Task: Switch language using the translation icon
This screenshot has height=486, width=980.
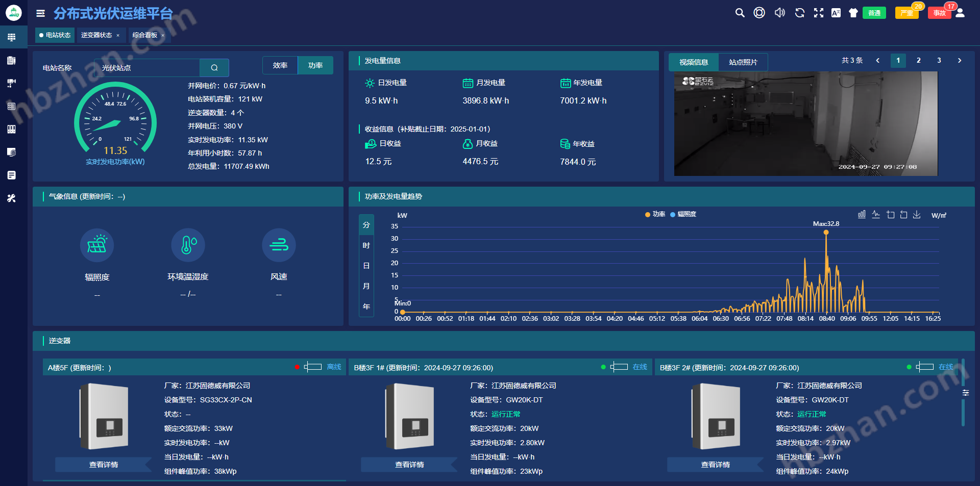Action: 836,12
